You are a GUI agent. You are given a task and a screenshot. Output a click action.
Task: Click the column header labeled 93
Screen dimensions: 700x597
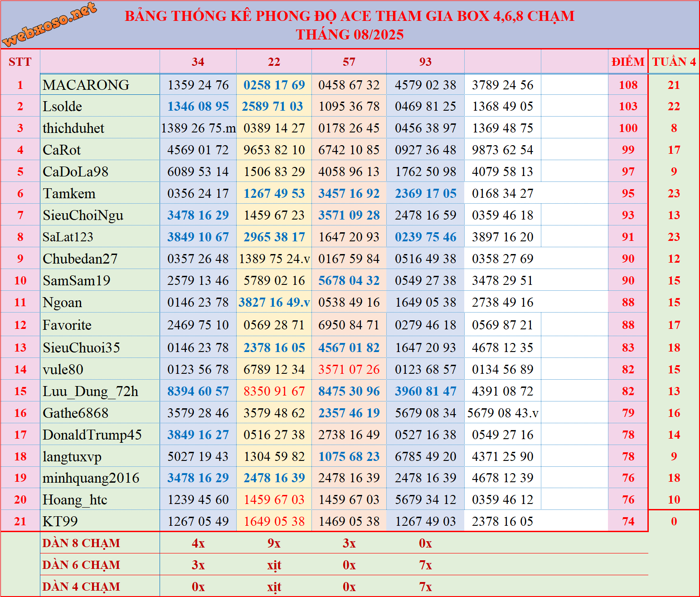point(425,62)
